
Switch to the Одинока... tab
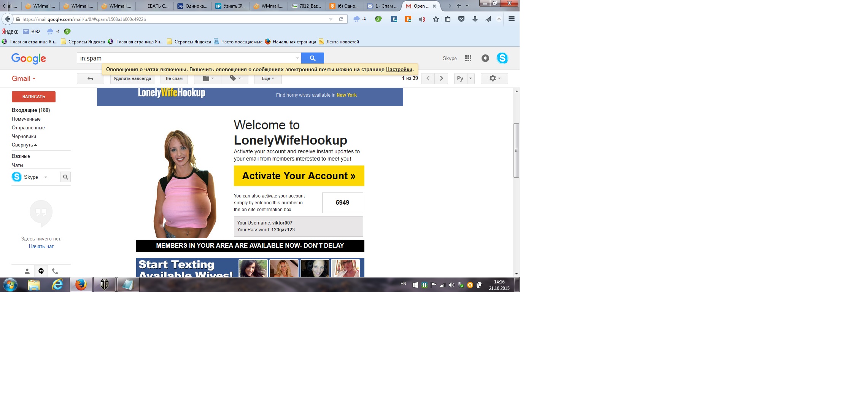193,6
